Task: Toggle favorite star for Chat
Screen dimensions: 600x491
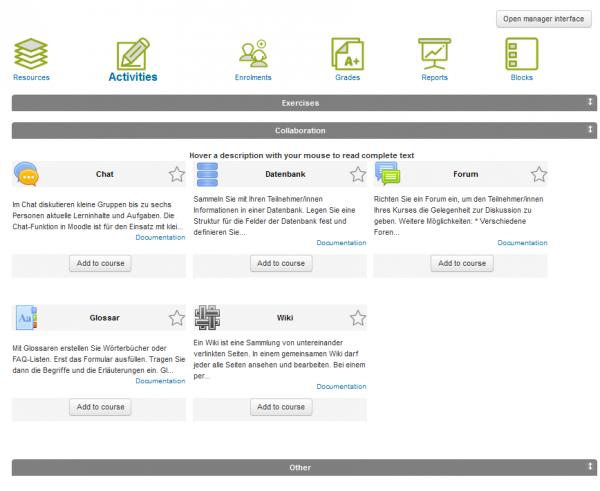Action: 177,174
